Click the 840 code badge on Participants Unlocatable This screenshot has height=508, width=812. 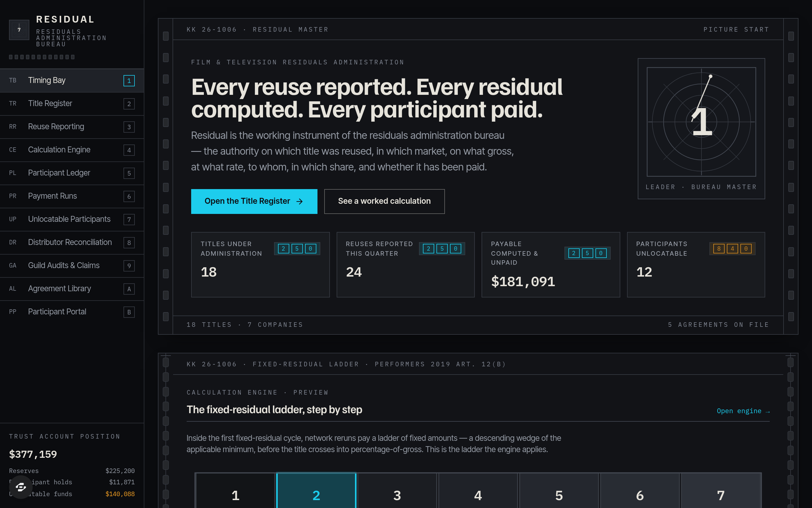[x=732, y=249]
